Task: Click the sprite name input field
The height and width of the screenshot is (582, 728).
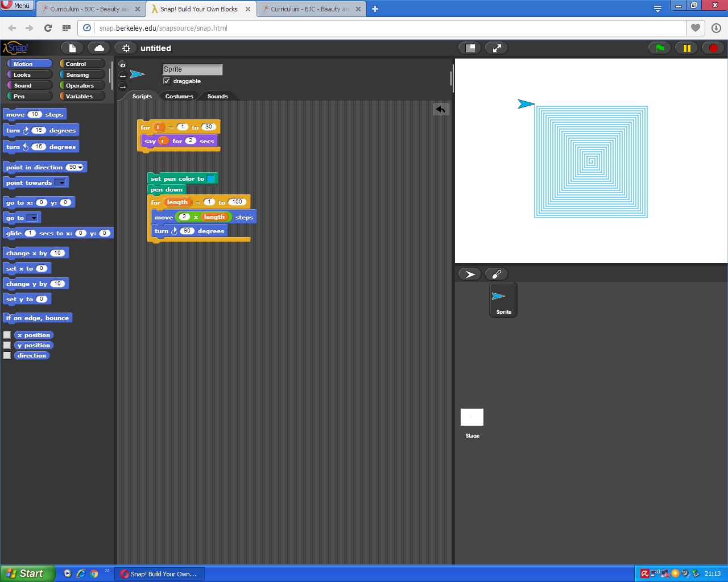Action: point(192,69)
